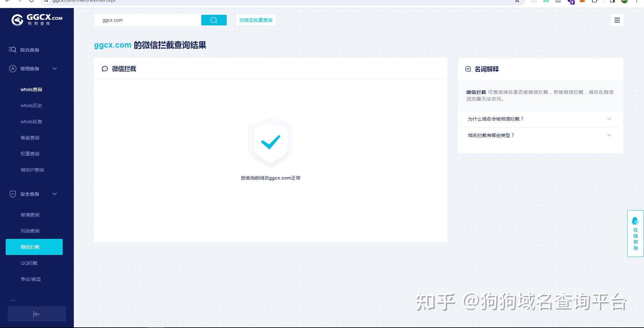
Task: Click the 名词解释 panel icon
Action: coord(468,69)
